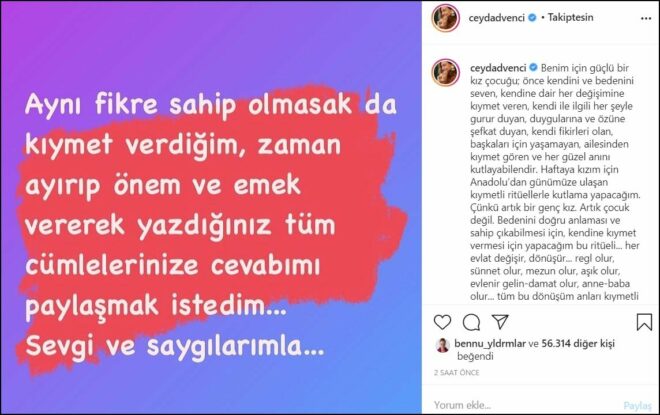Click the Takiptesin following button

pyautogui.click(x=570, y=17)
